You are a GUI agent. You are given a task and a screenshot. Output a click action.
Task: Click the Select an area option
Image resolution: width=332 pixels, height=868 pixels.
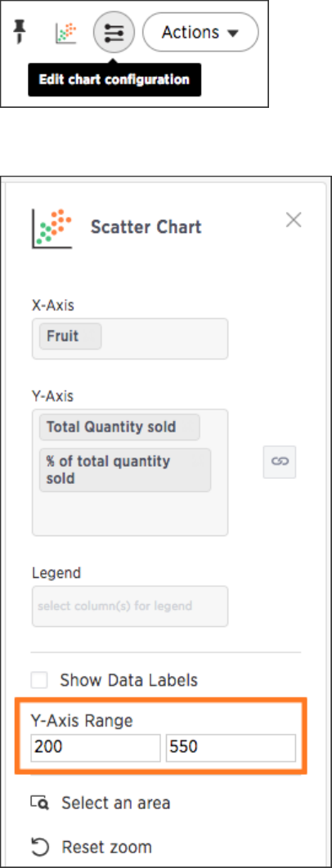(x=101, y=803)
